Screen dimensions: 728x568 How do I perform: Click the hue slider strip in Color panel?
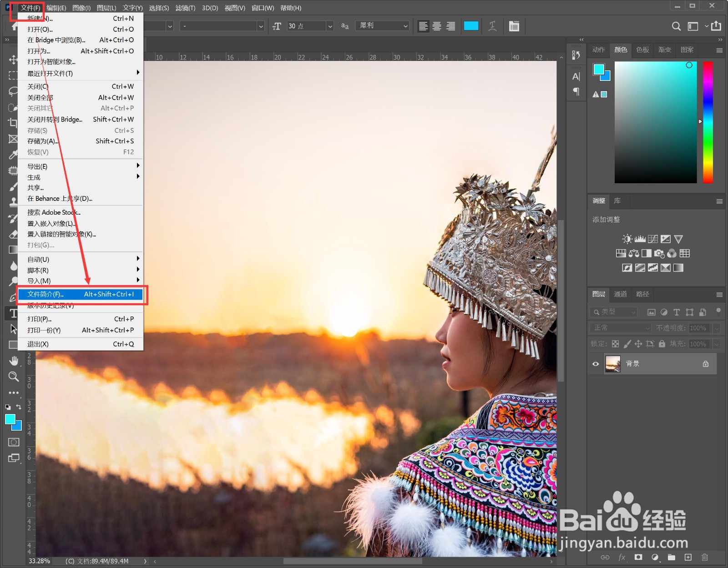708,122
